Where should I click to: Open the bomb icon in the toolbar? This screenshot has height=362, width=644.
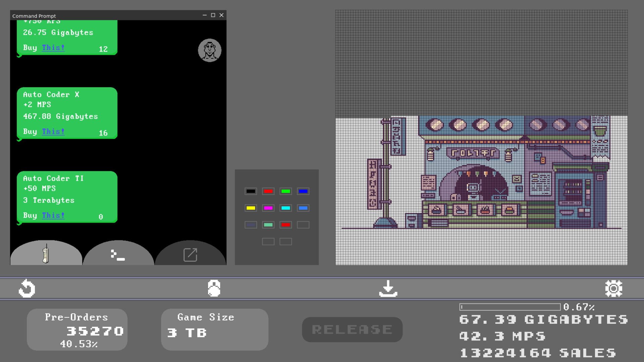point(214,288)
